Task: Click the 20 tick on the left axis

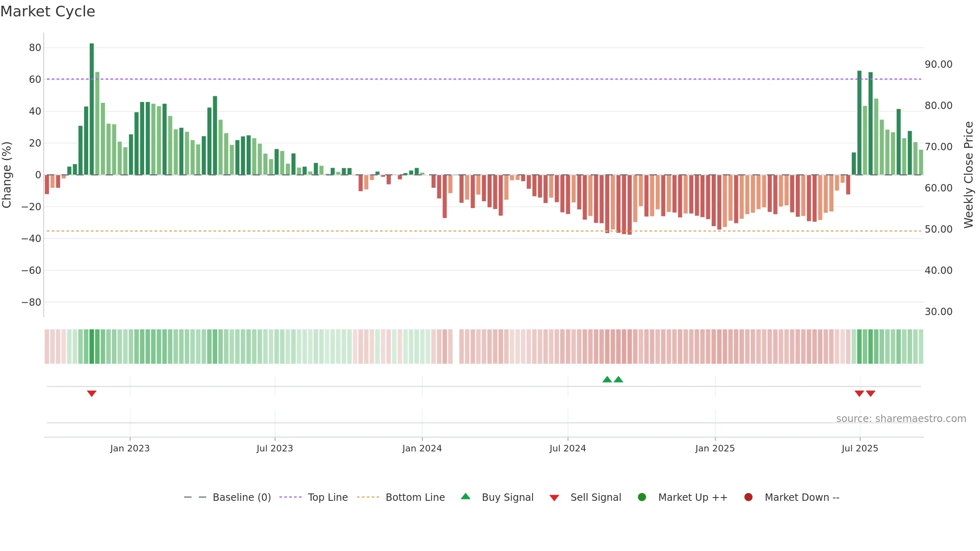Action: point(35,143)
